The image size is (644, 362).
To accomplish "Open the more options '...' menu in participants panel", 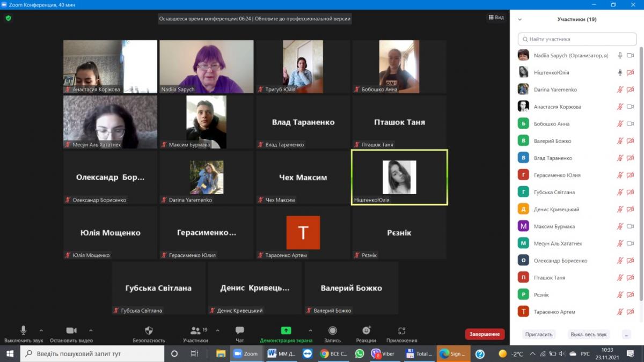I will tap(626, 334).
